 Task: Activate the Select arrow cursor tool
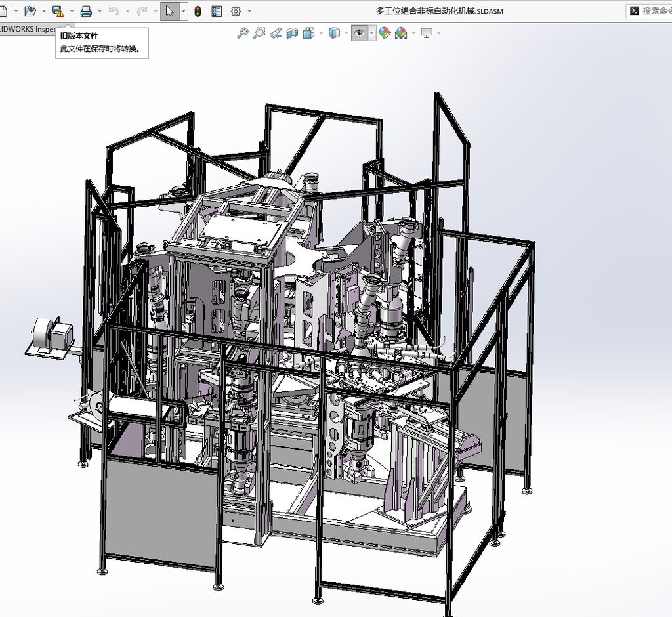(x=170, y=11)
